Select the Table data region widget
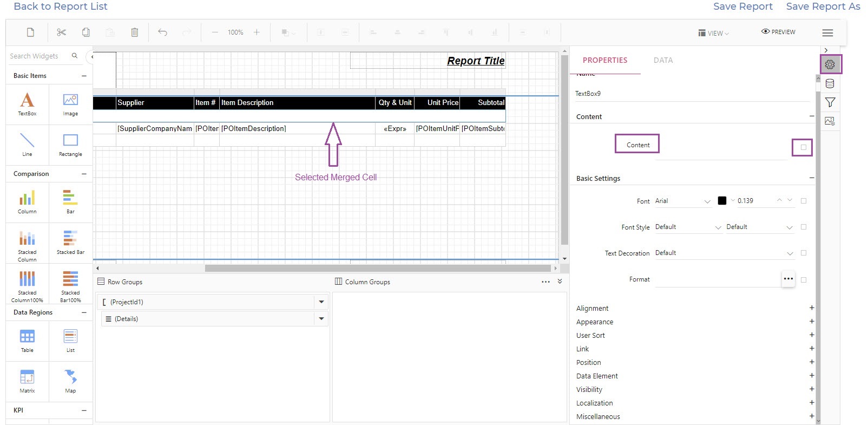 click(27, 341)
